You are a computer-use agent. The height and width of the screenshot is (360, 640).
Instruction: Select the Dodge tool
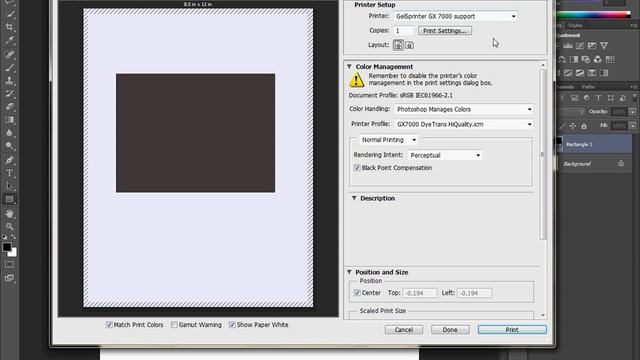click(x=9, y=146)
